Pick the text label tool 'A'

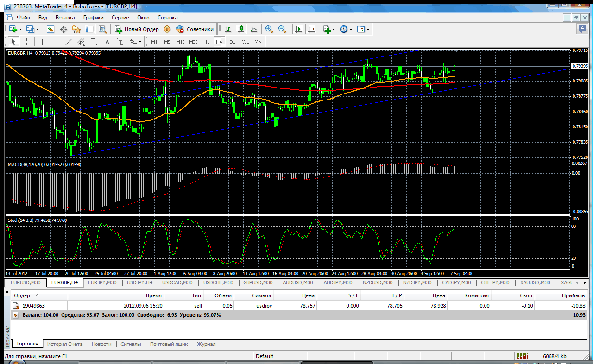[107, 42]
